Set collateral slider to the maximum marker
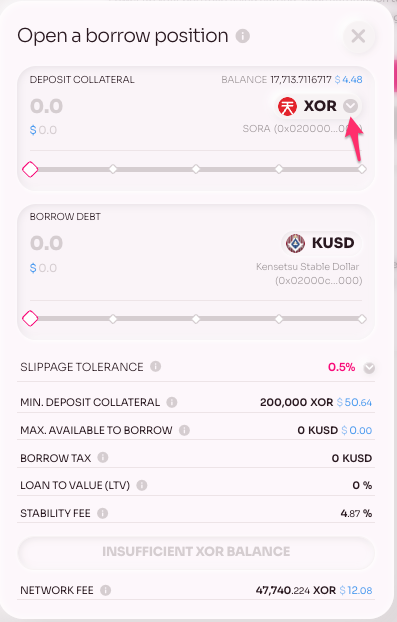Viewport: 397px width, 622px height. point(362,169)
